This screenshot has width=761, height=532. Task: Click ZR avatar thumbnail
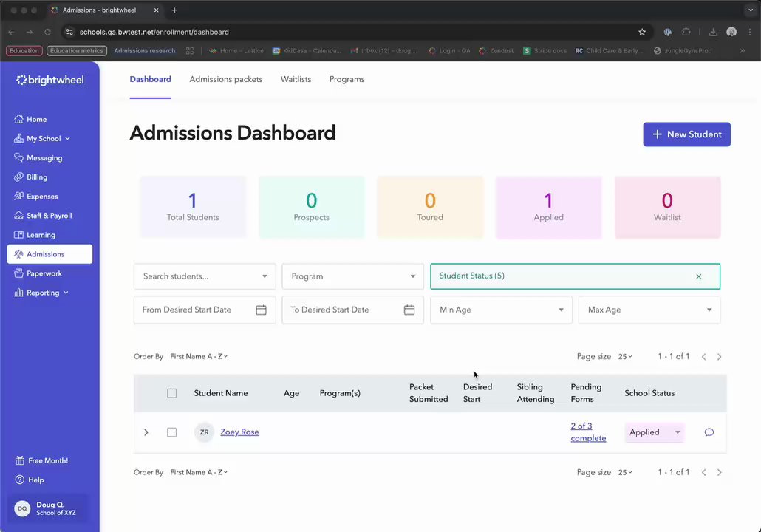pos(205,432)
